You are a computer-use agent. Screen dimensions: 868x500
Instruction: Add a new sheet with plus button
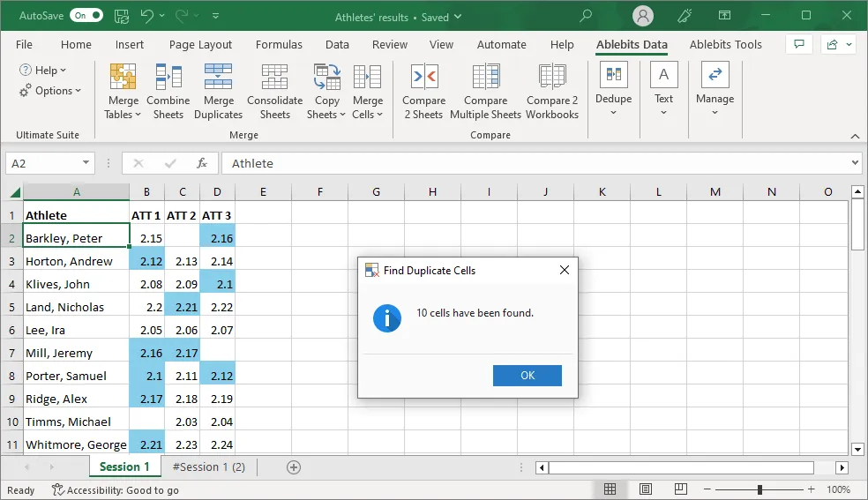[294, 467]
